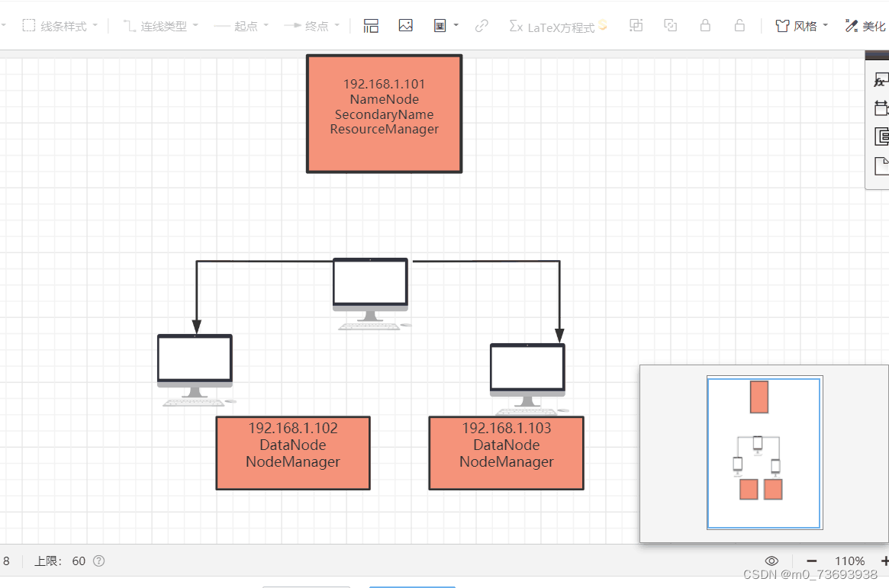Select the 192.168.1.102 DataNode block
889x588 pixels.
[x=293, y=453]
